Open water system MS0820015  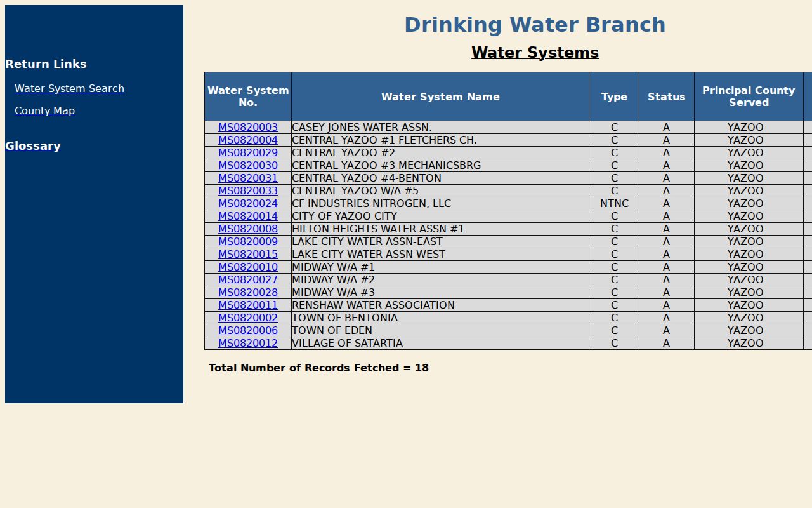click(x=248, y=255)
